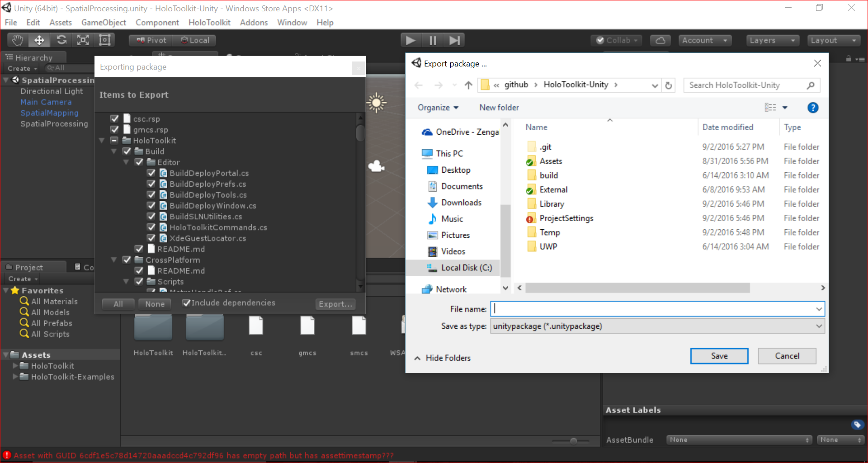Open the Organize dropdown

(438, 108)
